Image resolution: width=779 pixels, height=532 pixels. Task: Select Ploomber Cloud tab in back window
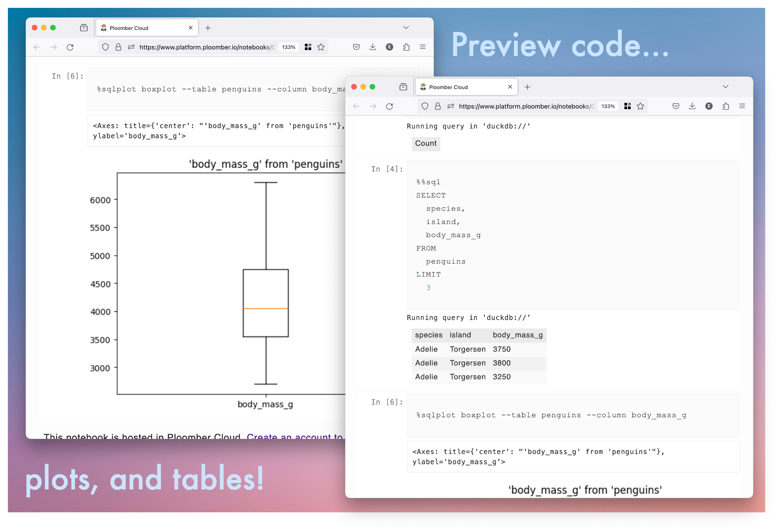tap(147, 28)
